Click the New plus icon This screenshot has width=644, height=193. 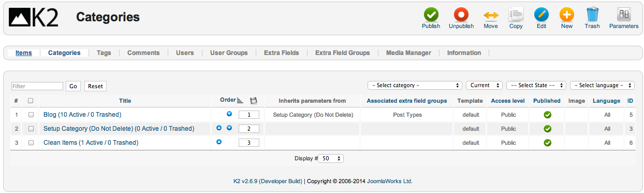point(567,15)
